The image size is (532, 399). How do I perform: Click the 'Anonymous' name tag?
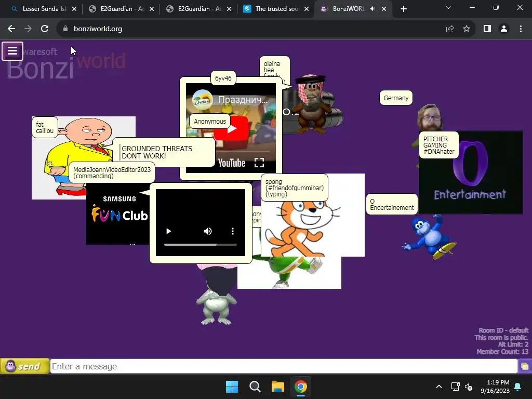coord(210,122)
